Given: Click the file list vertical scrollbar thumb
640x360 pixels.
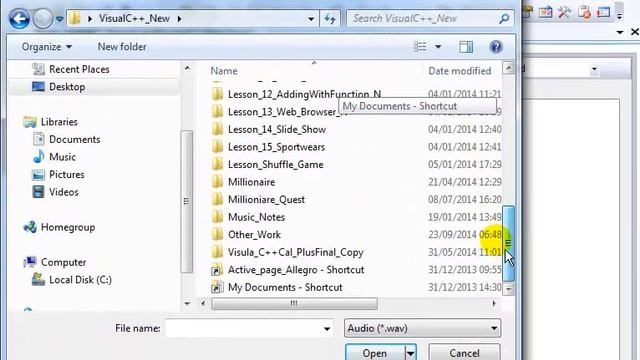Looking at the screenshot, I should pos(508,244).
